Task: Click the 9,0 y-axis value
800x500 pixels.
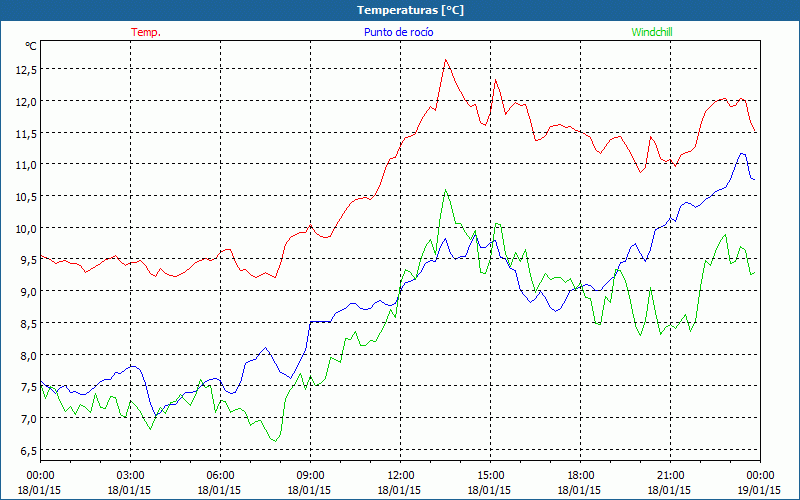Action: 29,291
